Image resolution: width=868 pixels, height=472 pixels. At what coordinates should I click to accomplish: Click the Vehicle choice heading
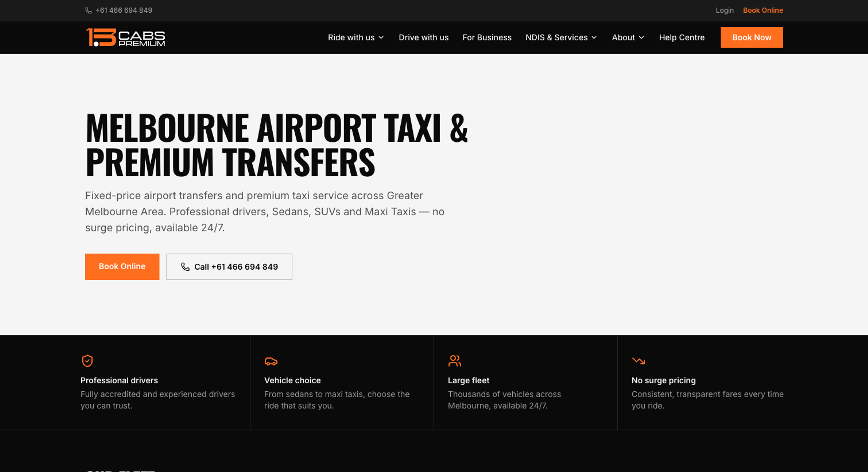pos(292,381)
